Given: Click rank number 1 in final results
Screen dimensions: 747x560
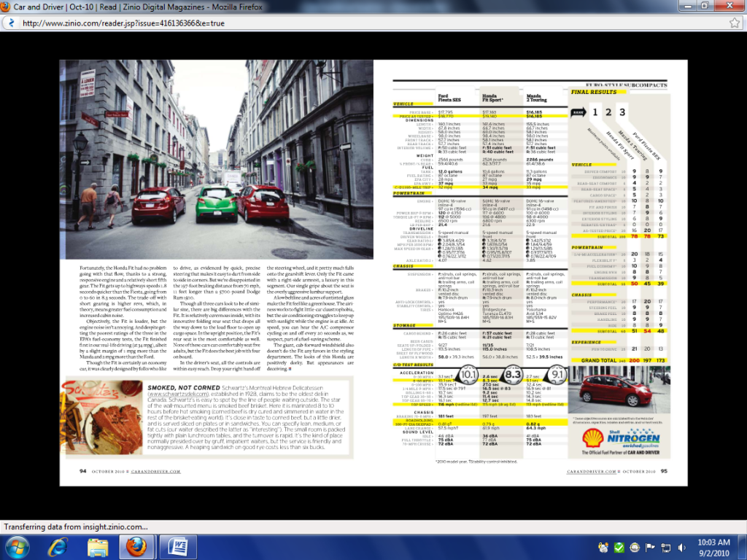Looking at the screenshot, I should click(x=595, y=112).
